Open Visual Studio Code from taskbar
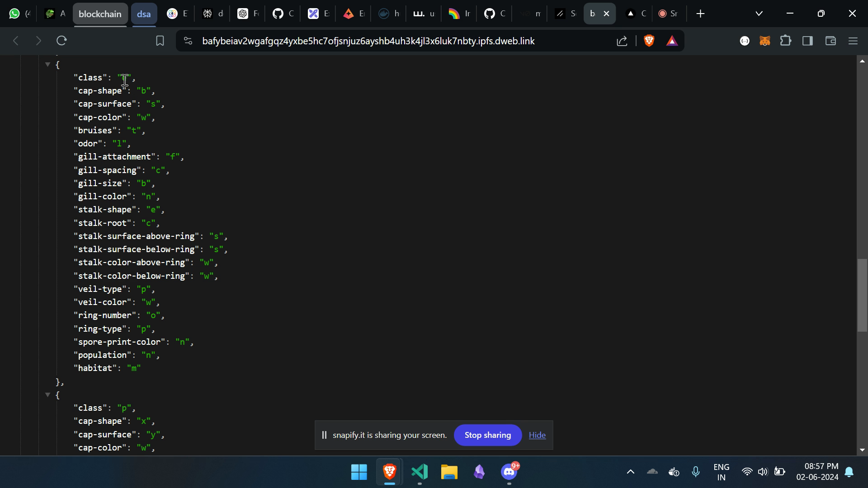This screenshot has width=868, height=488. click(x=420, y=472)
